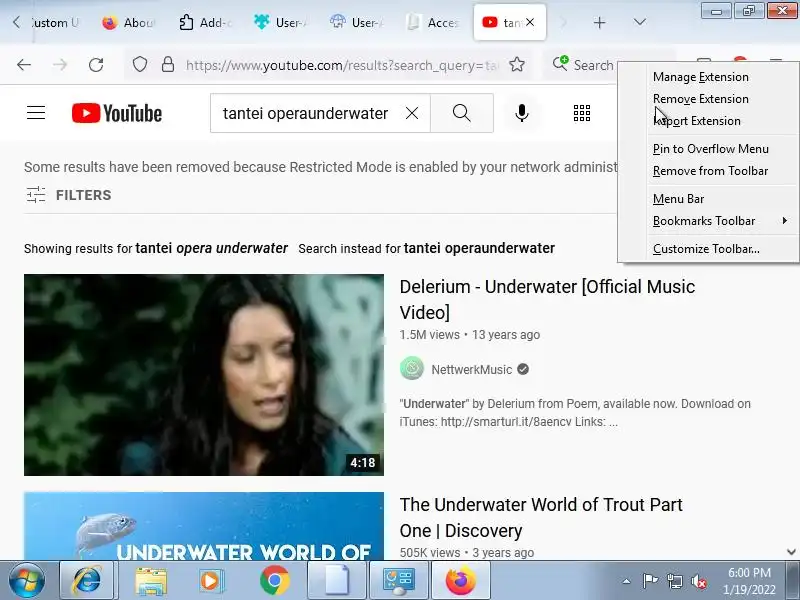The height and width of the screenshot is (600, 800).
Task: Click the YouTube search text field
Action: (x=306, y=113)
